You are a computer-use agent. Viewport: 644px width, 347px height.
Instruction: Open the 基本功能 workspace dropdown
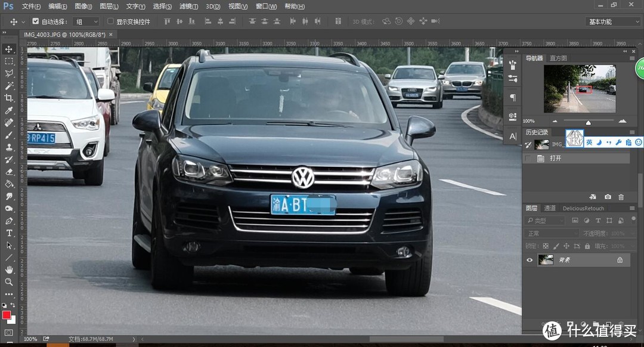click(612, 22)
